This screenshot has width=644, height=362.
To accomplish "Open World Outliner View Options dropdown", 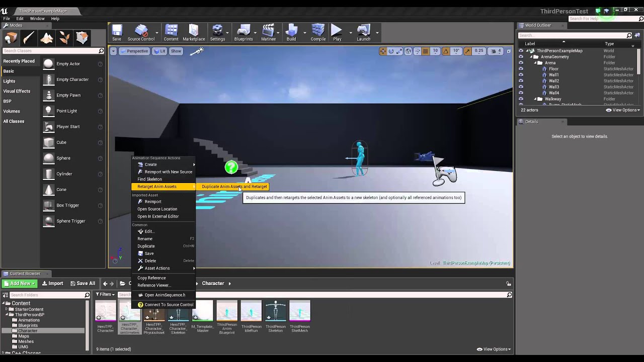I will click(x=623, y=110).
